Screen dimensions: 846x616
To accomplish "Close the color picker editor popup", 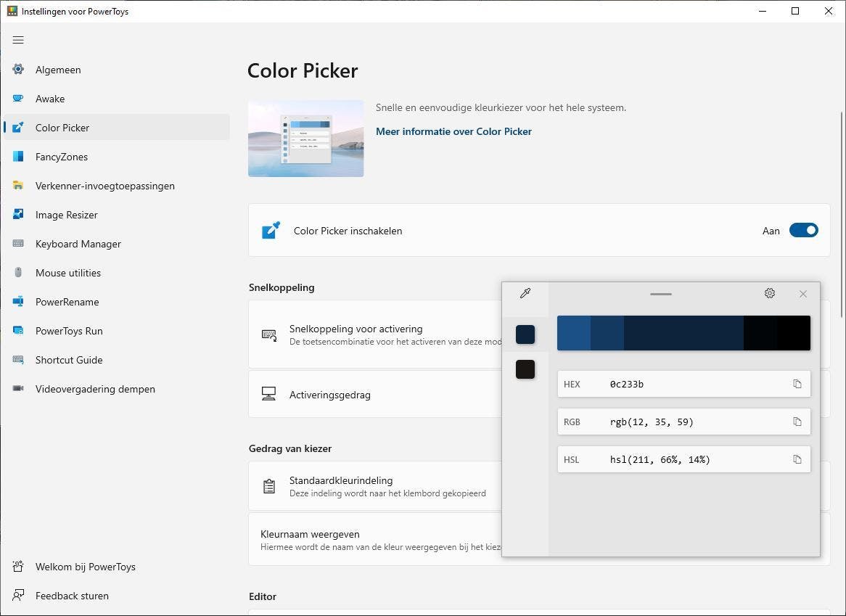I will tap(802, 294).
